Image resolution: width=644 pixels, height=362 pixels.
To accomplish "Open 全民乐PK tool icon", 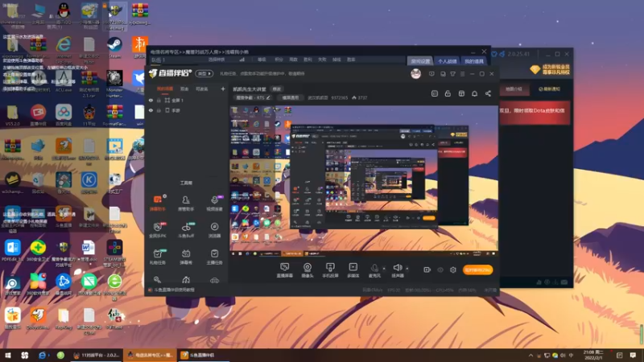I will (x=157, y=230).
